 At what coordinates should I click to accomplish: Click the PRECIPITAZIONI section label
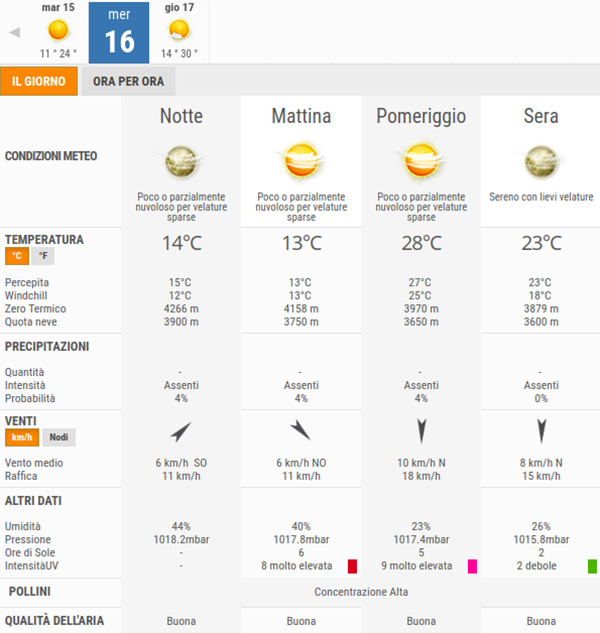[x=47, y=347]
